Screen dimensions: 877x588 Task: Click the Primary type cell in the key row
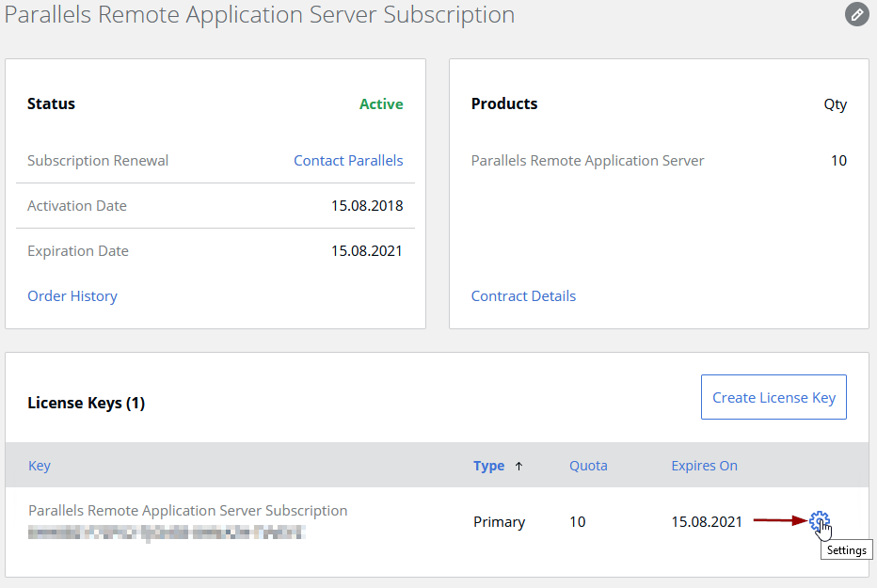coord(499,522)
